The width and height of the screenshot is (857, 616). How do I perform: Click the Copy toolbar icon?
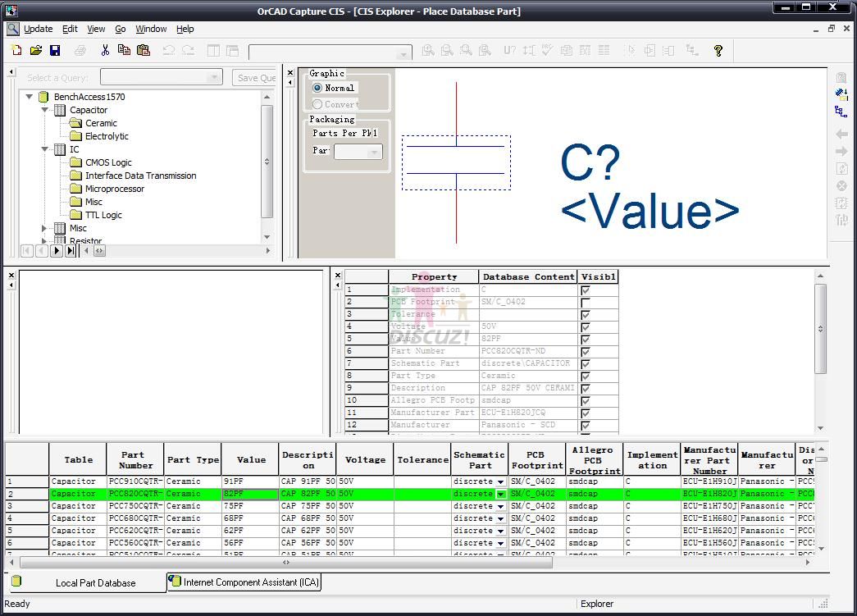124,51
